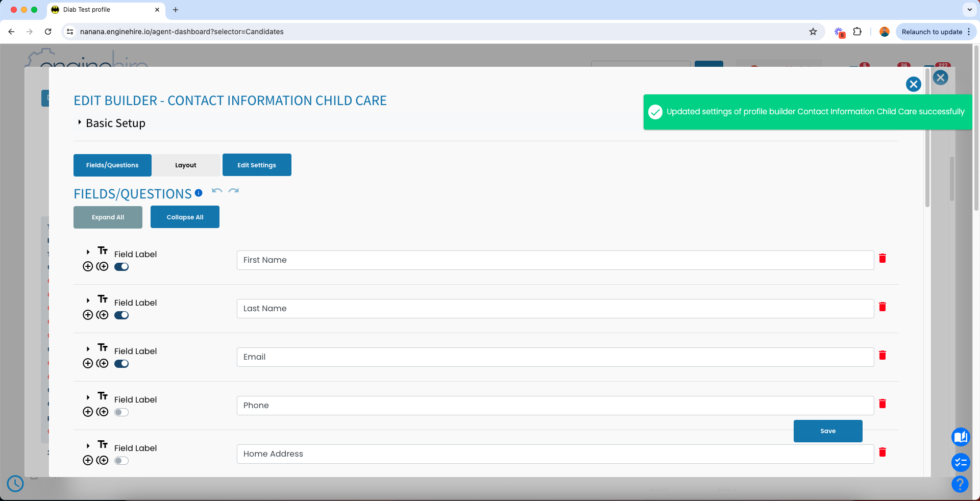Go back to the previous page
This screenshot has height=501, width=980.
click(x=11, y=32)
